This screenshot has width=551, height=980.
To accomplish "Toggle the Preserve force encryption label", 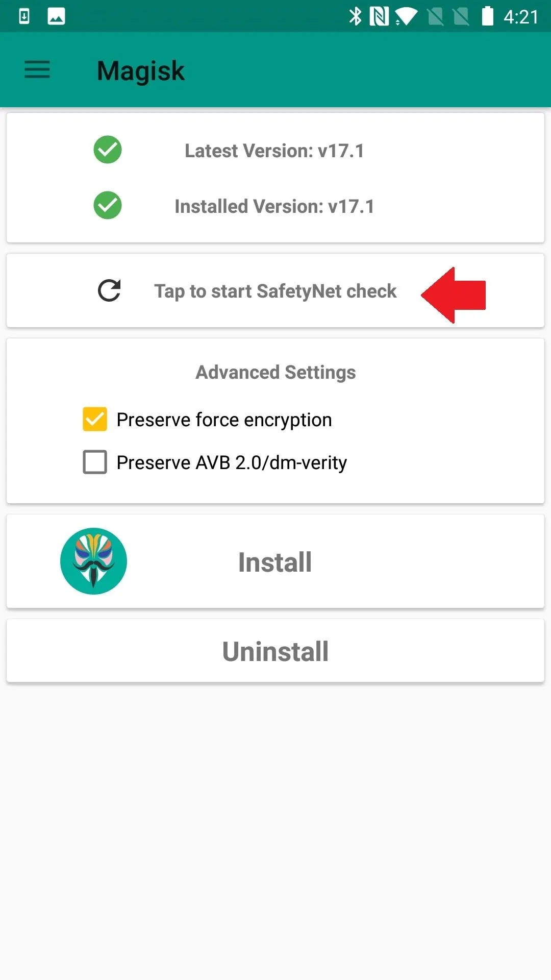I will click(x=224, y=420).
